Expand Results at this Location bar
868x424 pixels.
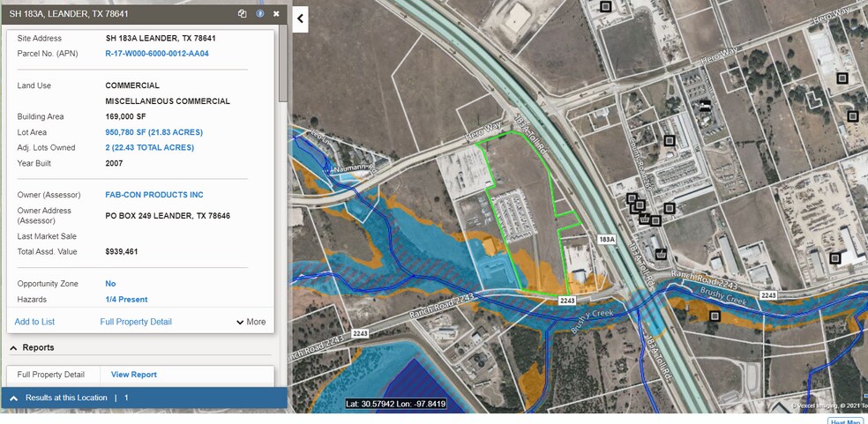14,398
